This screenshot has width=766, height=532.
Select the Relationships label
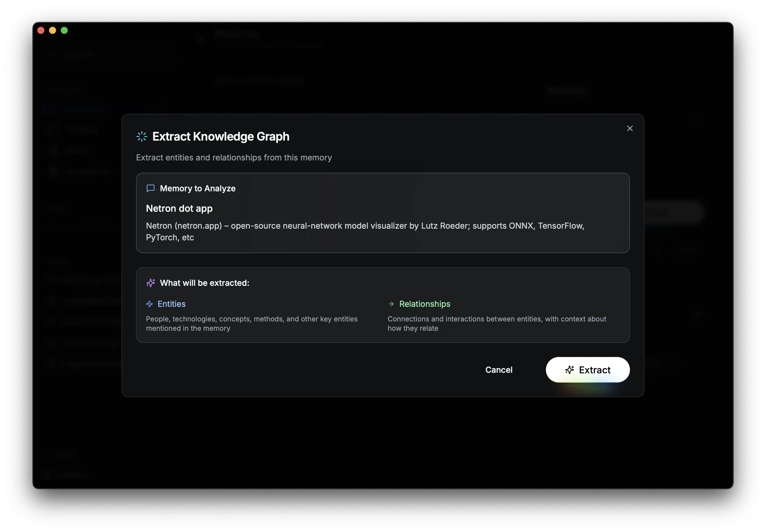pos(424,304)
